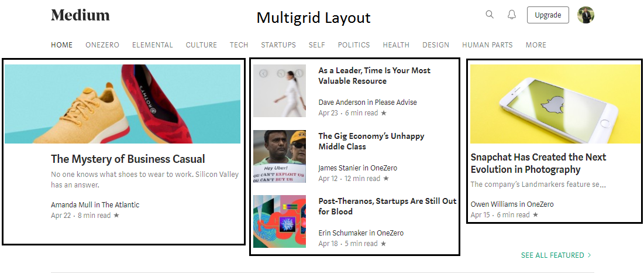644x273 pixels.
Task: Open notifications bell icon
Action: pyautogui.click(x=511, y=15)
